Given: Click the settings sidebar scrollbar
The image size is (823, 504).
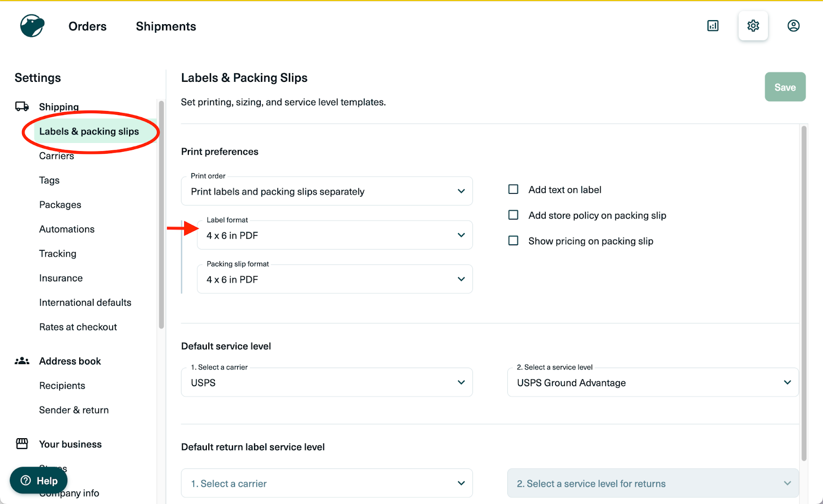Looking at the screenshot, I should click(x=162, y=216).
